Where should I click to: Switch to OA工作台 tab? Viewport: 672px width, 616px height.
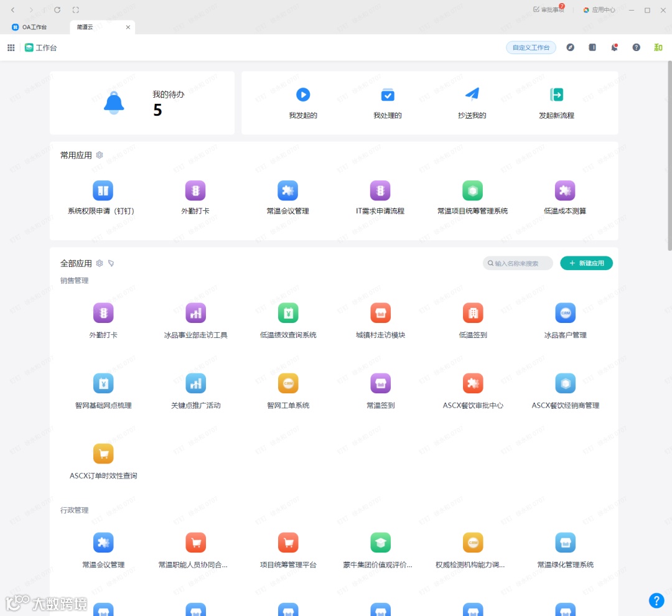click(x=30, y=27)
